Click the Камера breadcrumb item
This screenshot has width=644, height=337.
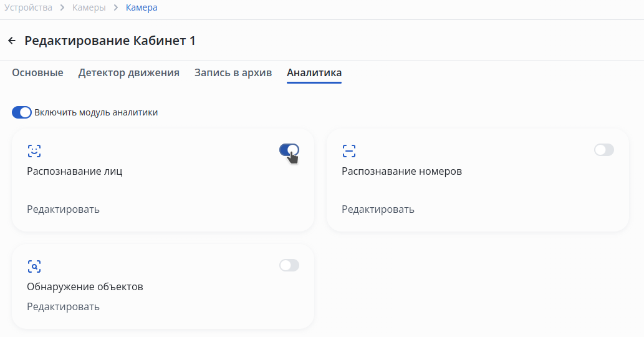[x=142, y=8]
